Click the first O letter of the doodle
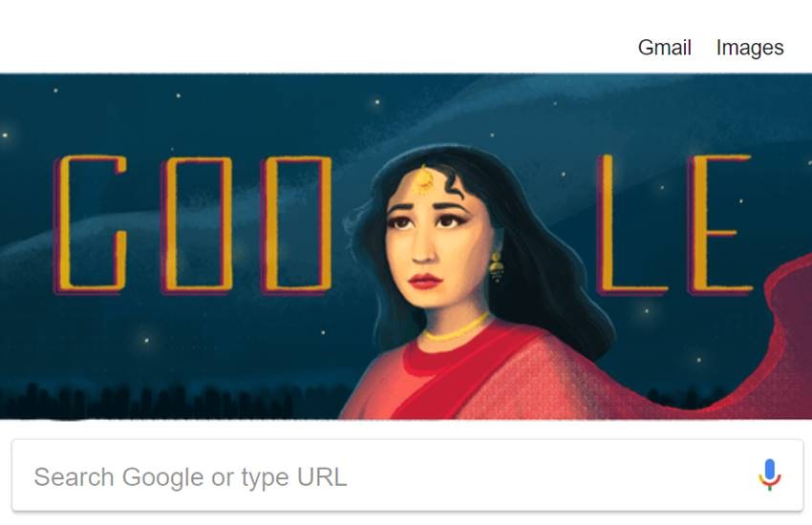The height and width of the screenshot is (525, 812). click(x=198, y=224)
